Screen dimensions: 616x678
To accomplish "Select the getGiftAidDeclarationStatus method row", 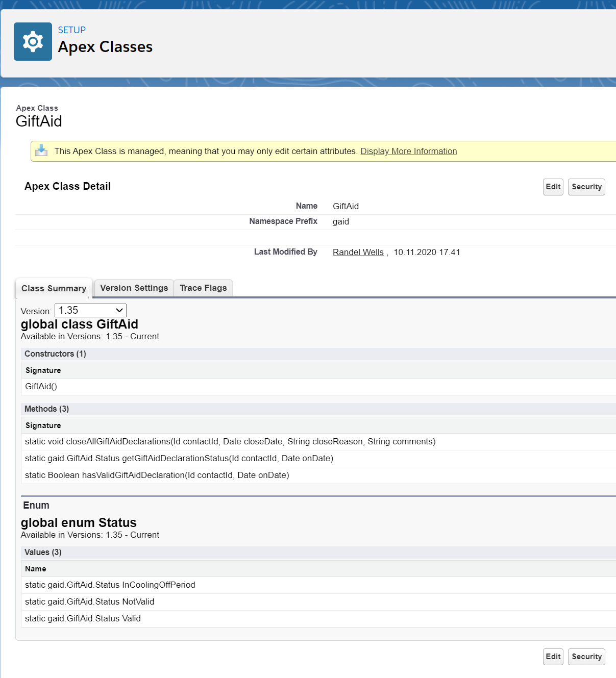I will pos(179,458).
